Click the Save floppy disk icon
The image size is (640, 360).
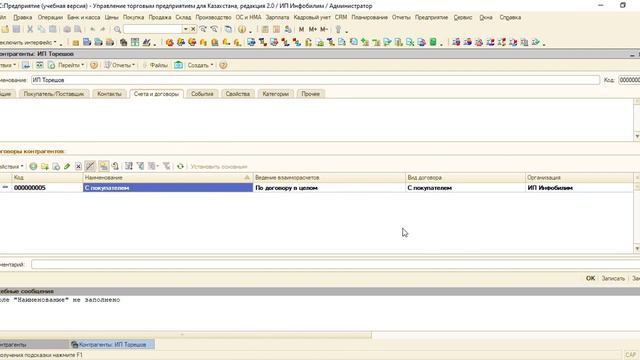point(16,29)
